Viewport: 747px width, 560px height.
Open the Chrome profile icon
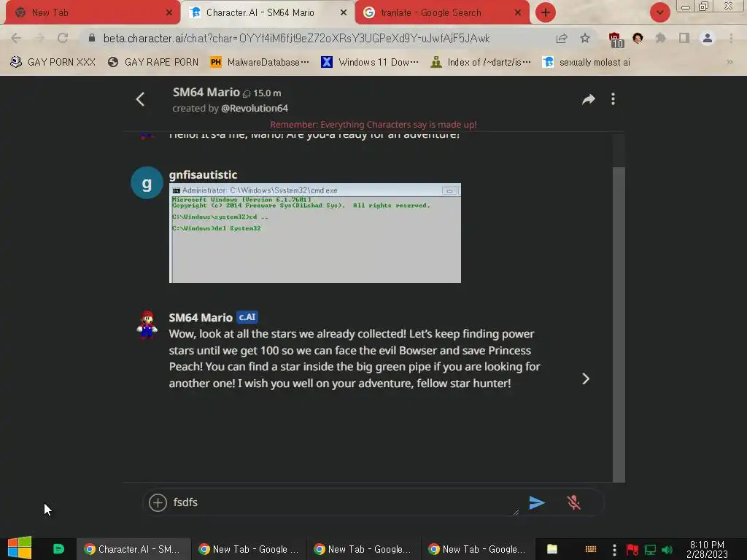pos(708,38)
